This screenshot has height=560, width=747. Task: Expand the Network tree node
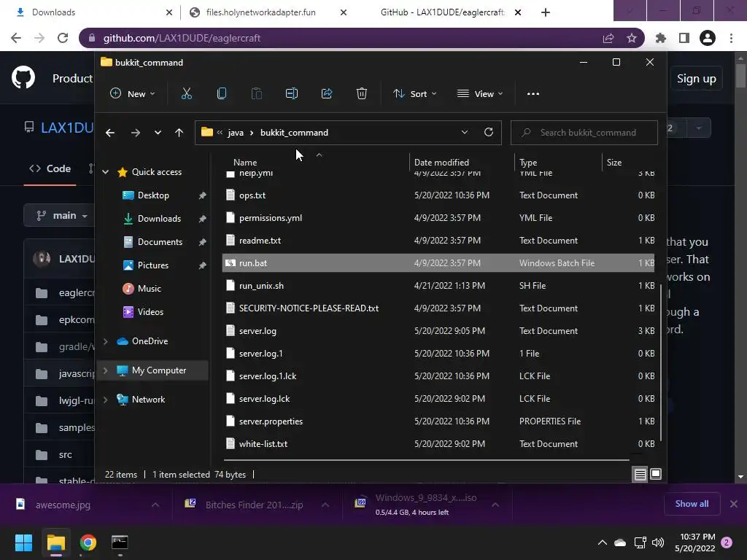(x=105, y=400)
